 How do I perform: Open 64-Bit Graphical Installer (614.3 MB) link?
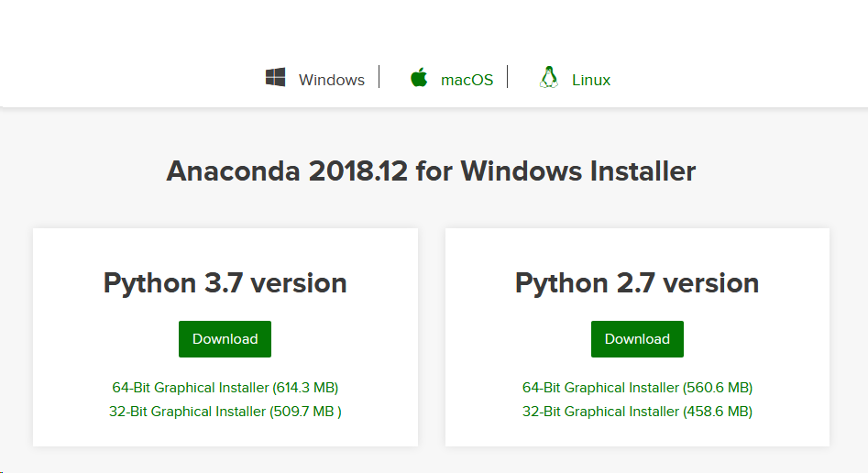tap(225, 388)
